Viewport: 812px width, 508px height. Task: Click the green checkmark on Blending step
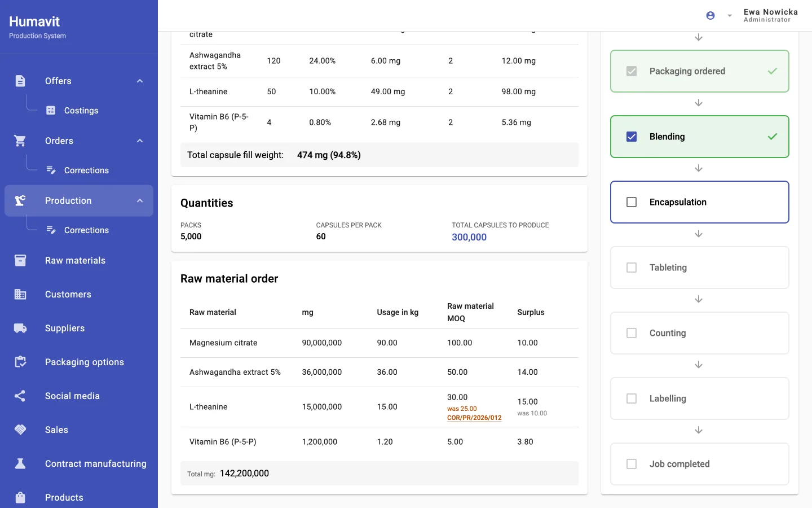(x=773, y=137)
